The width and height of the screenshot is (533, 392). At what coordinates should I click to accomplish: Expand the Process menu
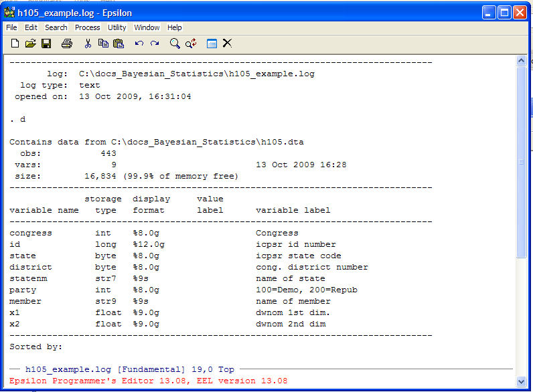click(87, 27)
